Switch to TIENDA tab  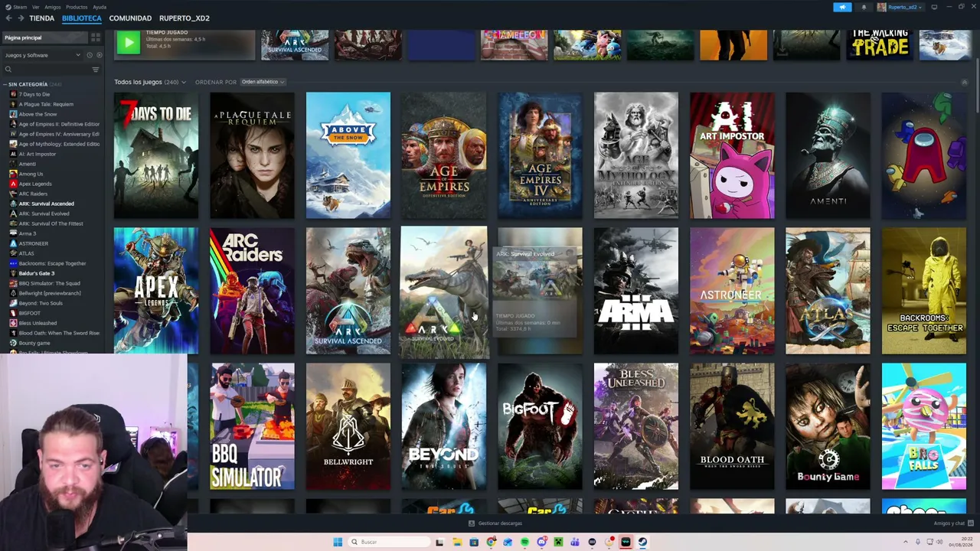42,18
